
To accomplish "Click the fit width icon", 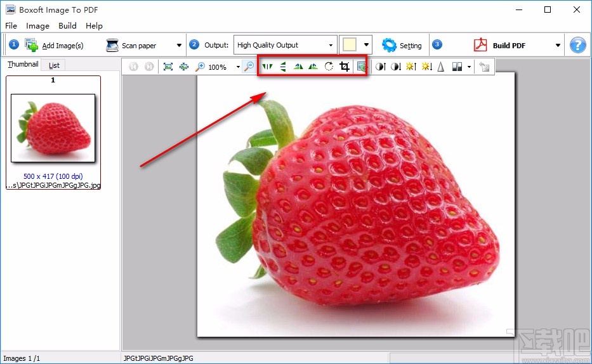I will coord(184,67).
